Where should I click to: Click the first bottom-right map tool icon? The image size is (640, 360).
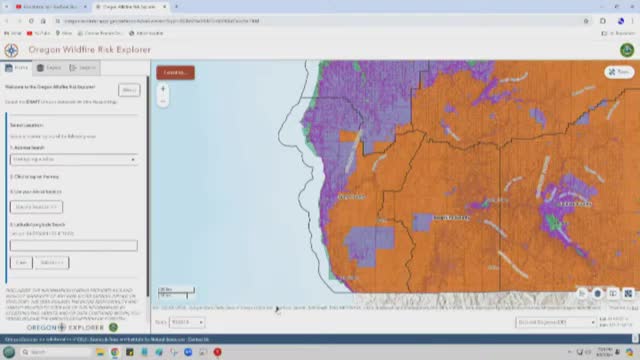pos(582,293)
